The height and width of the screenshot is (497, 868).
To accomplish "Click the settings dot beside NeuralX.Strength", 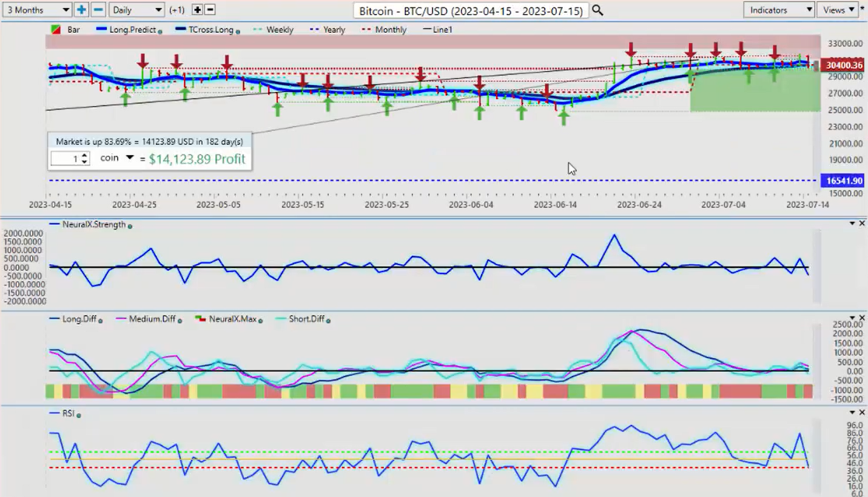I will (x=130, y=225).
